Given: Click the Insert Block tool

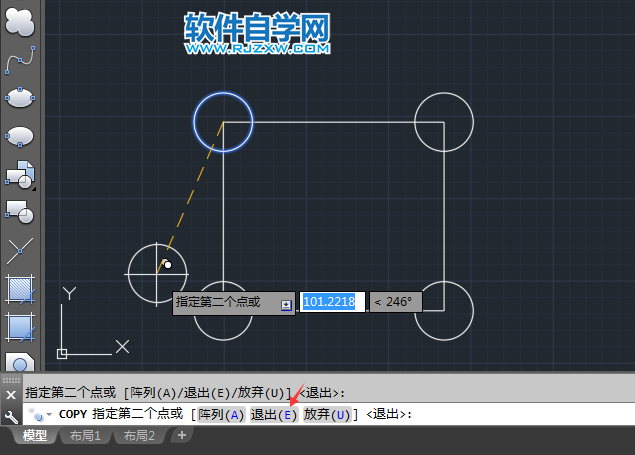Looking at the screenshot, I should click(19, 175).
